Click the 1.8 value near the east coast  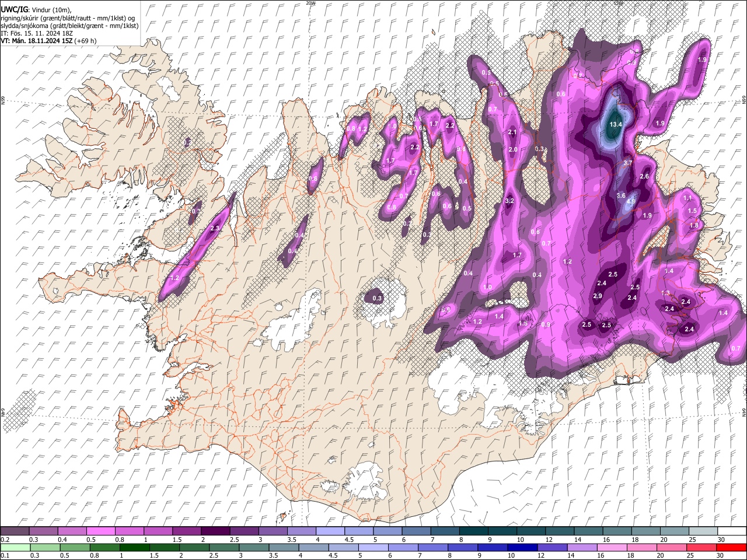coord(694,225)
